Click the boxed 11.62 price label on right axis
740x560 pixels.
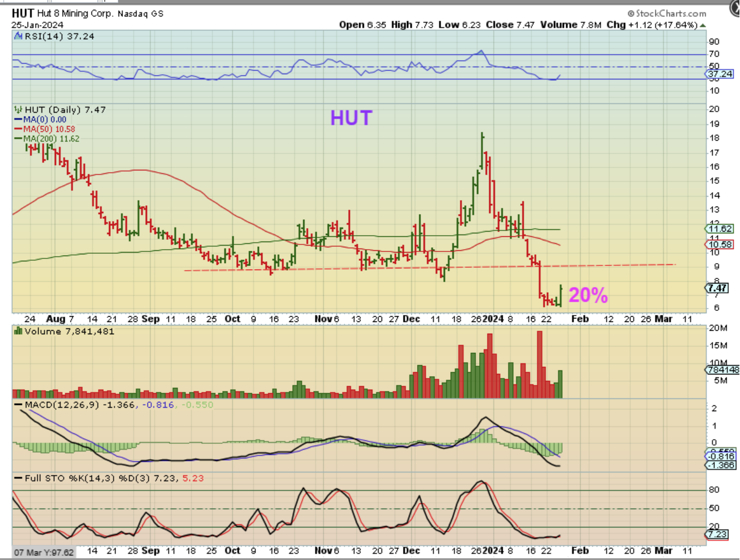(720, 229)
